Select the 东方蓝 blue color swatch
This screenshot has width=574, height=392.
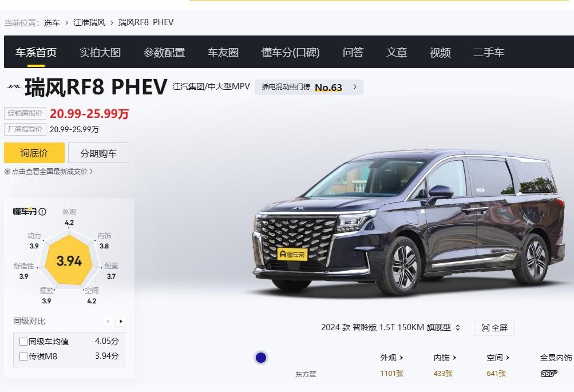261,358
